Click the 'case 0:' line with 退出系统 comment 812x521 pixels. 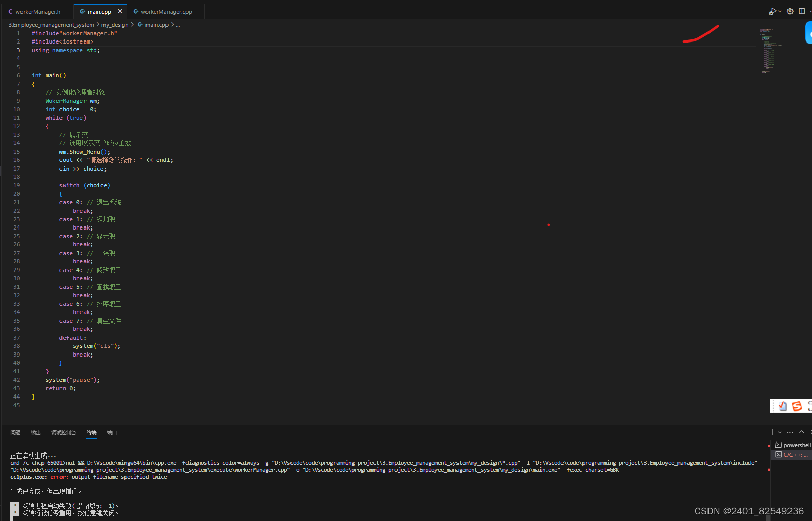[x=90, y=202]
